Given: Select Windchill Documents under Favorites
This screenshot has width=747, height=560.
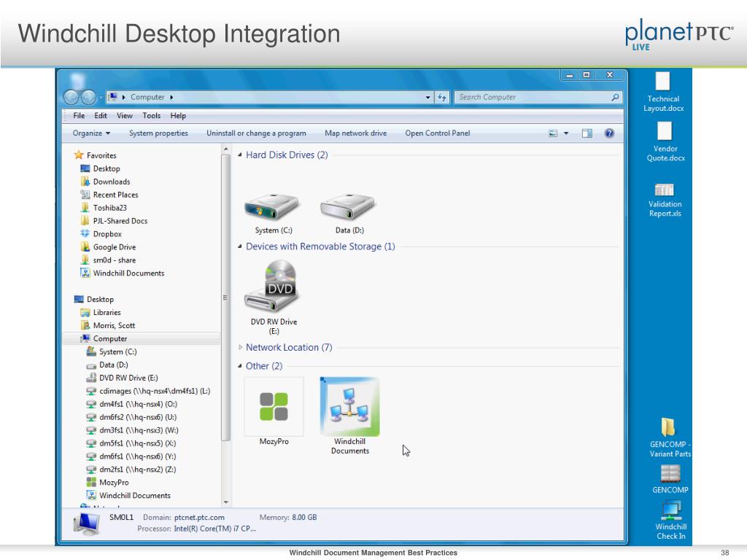Looking at the screenshot, I should [123, 273].
